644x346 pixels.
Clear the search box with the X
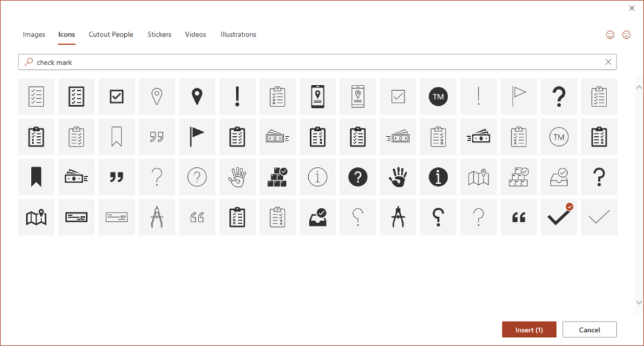click(x=608, y=62)
